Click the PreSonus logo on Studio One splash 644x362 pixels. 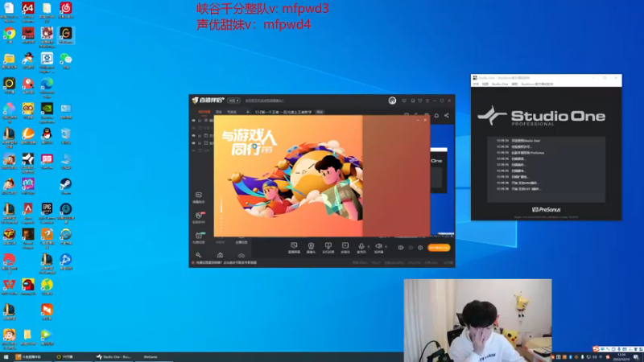pyautogui.click(x=547, y=210)
